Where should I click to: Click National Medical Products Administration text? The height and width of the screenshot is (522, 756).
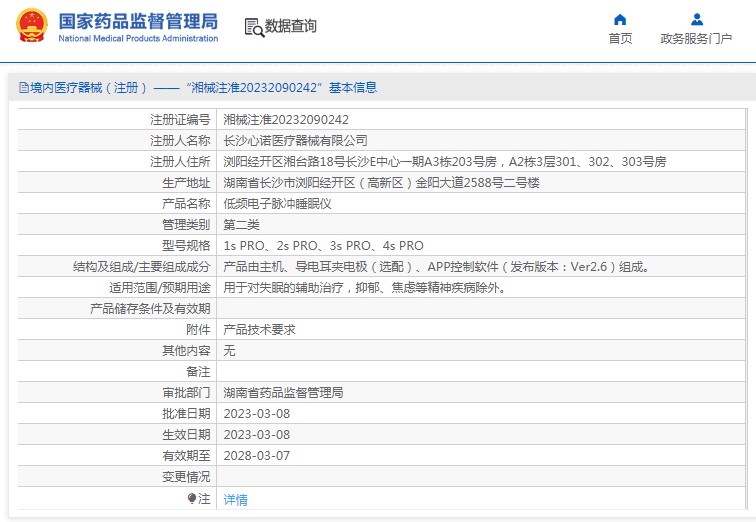tap(138, 39)
